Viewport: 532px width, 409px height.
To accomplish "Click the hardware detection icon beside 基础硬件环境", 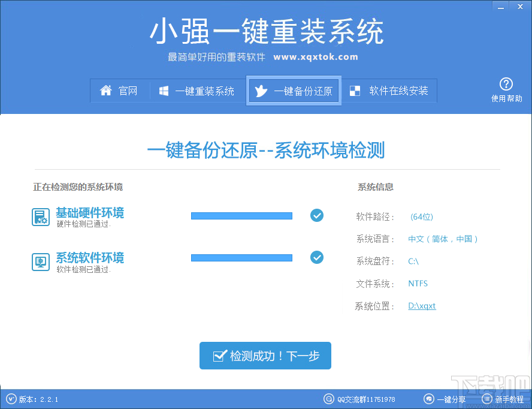I will (x=40, y=216).
